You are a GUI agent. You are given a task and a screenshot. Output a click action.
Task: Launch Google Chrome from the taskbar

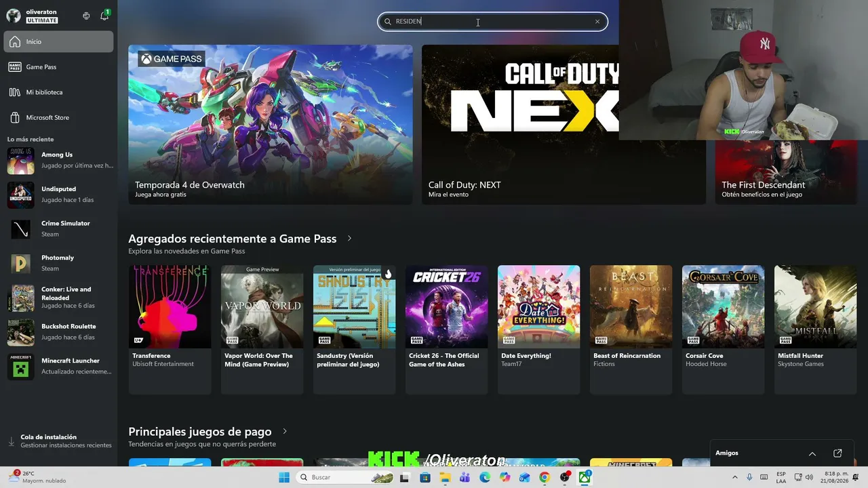coord(545,477)
